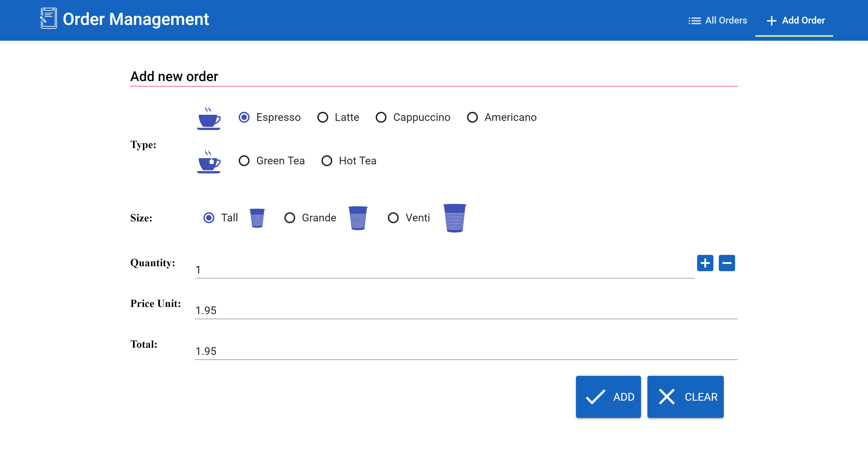Select the Americano option
Screen dimensions: 868x450
click(472, 117)
